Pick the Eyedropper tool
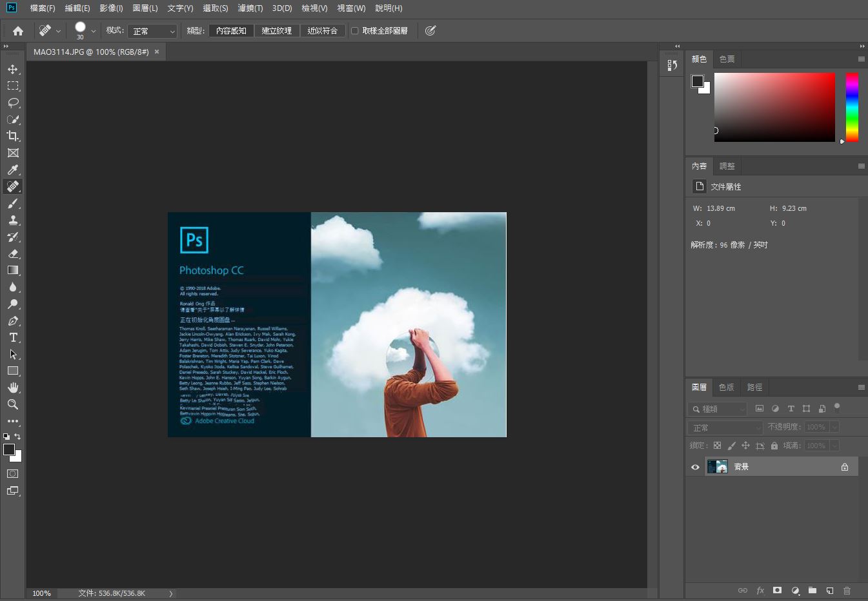Image resolution: width=868 pixels, height=601 pixels. coord(13,170)
